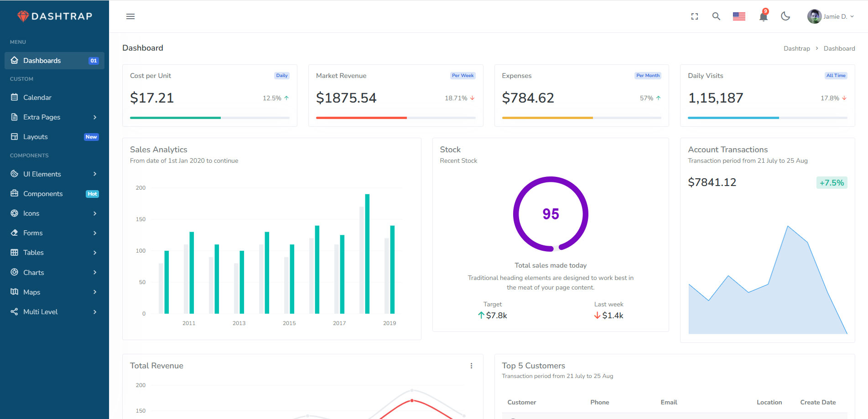The width and height of the screenshot is (868, 419).
Task: Click the Maps sidebar icon
Action: pyautogui.click(x=15, y=292)
